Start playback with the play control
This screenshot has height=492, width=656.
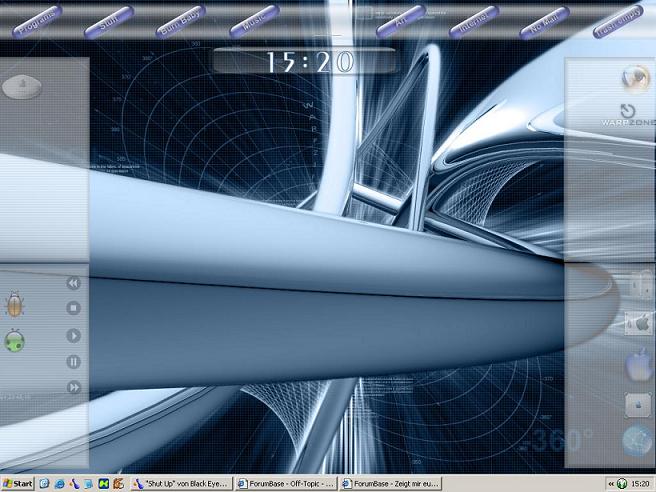pos(73,336)
